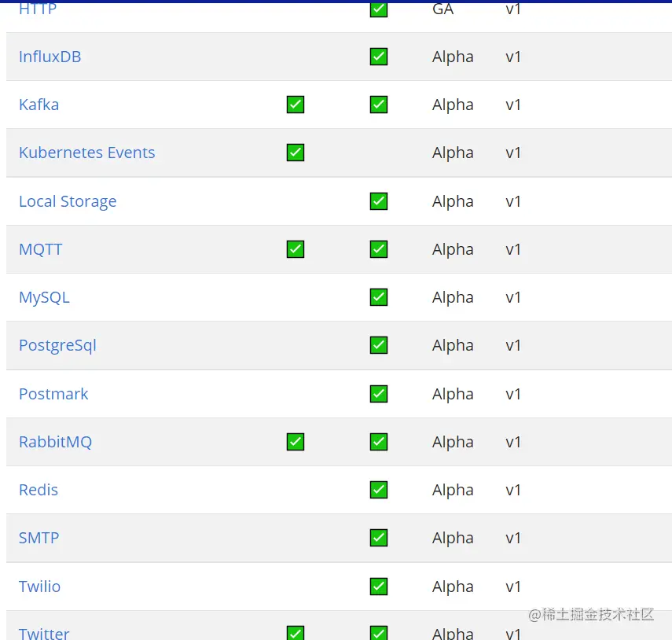672x640 pixels.
Task: Click the v1 version in the InfluxDB row
Action: pos(513,57)
